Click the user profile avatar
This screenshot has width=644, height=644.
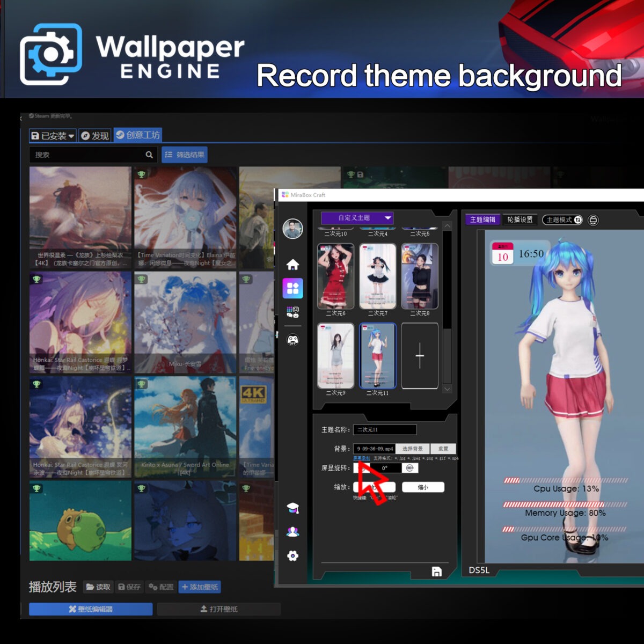292,229
